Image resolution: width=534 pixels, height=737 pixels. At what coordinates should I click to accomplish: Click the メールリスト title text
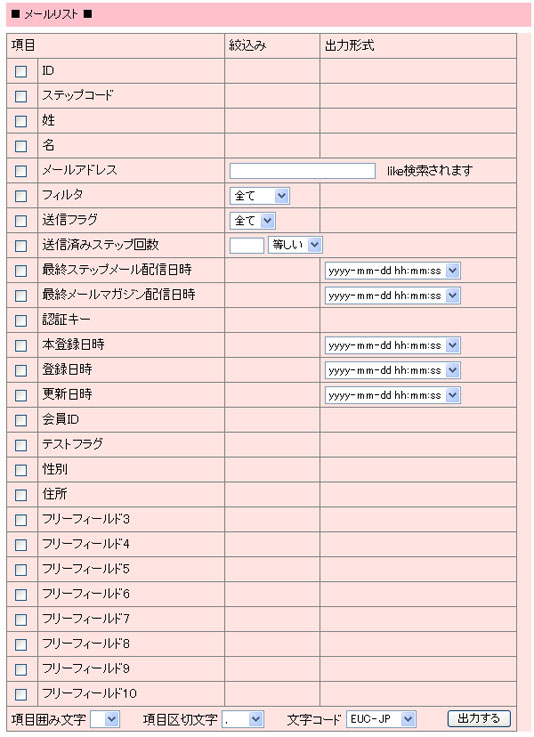pyautogui.click(x=51, y=15)
